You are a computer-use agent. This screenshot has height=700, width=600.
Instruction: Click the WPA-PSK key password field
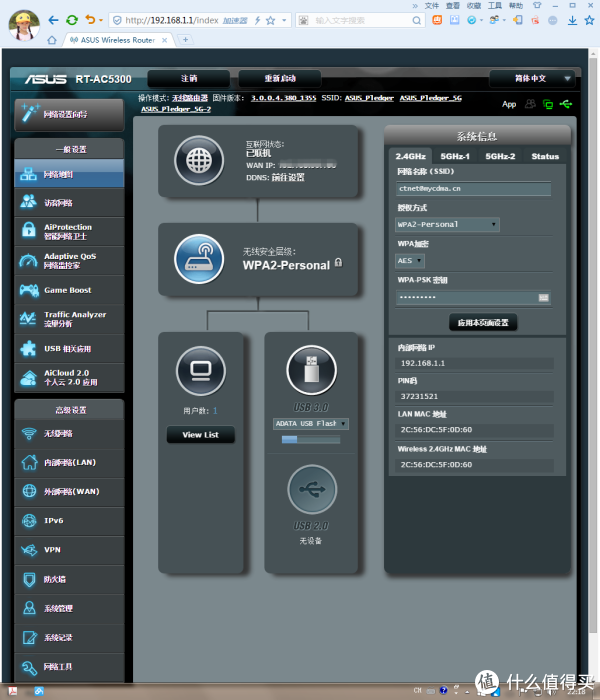473,298
